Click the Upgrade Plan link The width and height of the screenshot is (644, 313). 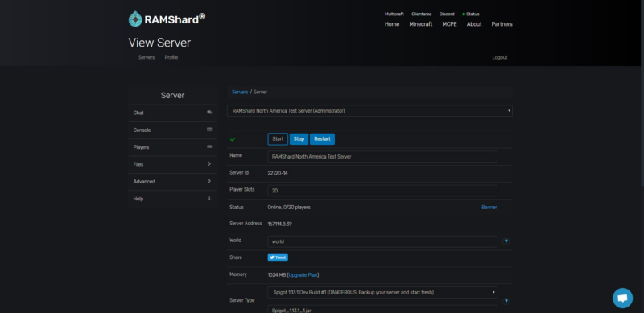point(303,275)
